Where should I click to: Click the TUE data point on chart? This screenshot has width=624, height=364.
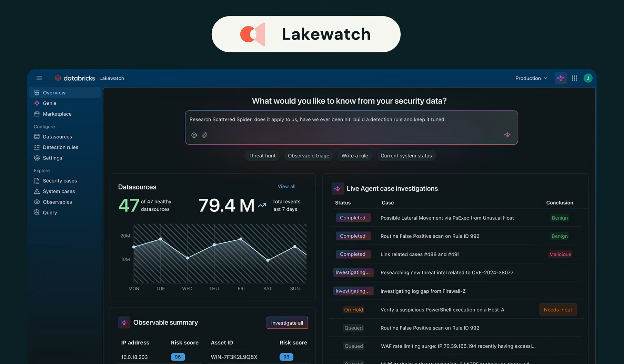[x=160, y=239]
